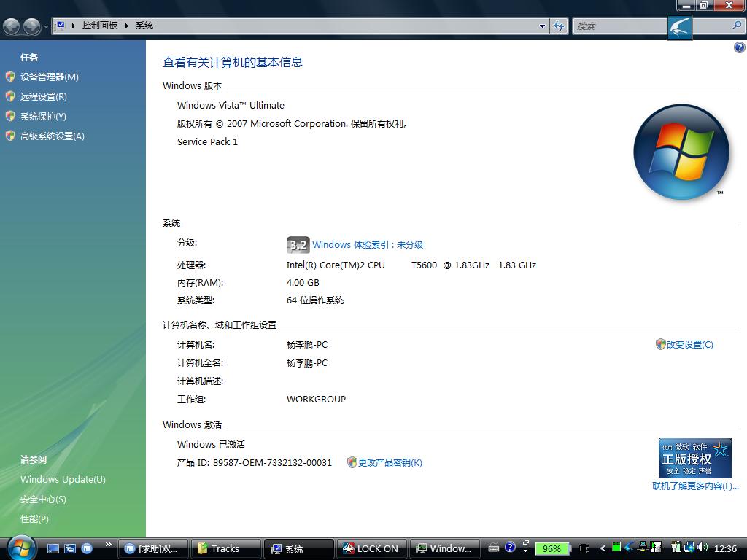Show hidden system tray icons arrow
The height and width of the screenshot is (560, 747).
point(603,548)
